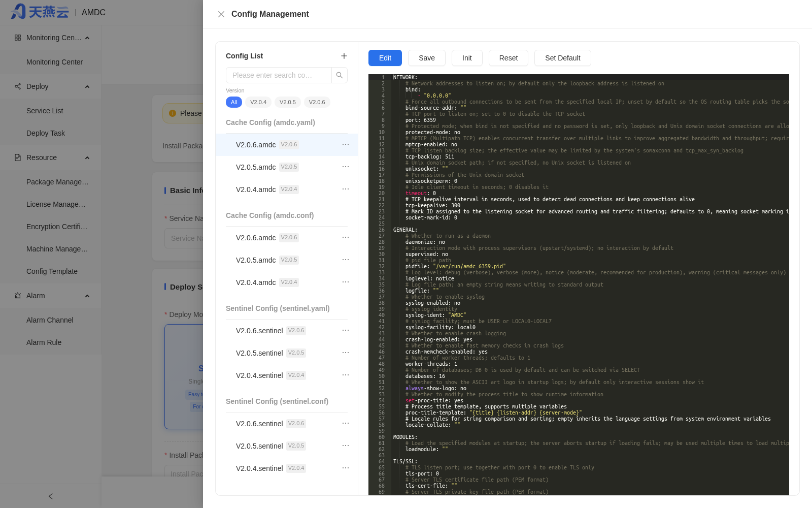Image resolution: width=812 pixels, height=508 pixels.
Task: Collapse the Resource menu group chevron
Action: tap(87, 158)
